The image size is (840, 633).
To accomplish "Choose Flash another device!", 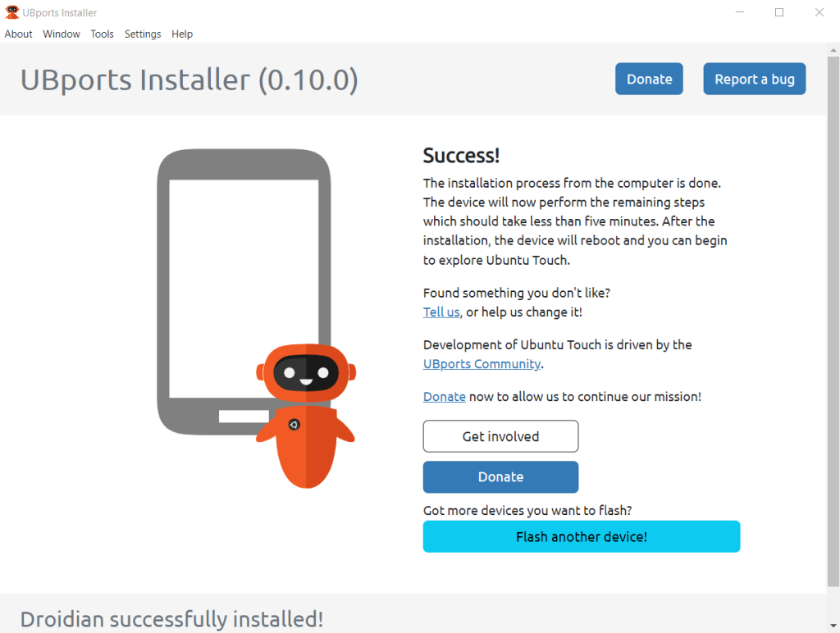I will [581, 537].
